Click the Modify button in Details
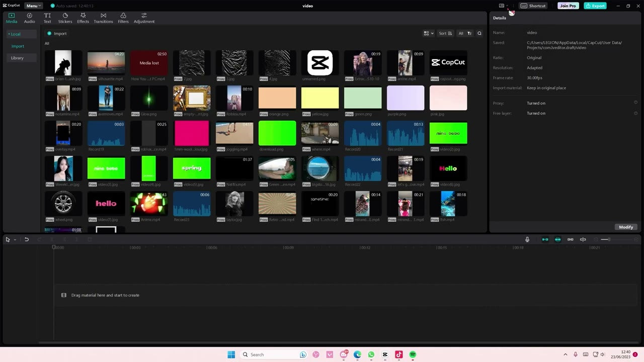 pos(626,227)
